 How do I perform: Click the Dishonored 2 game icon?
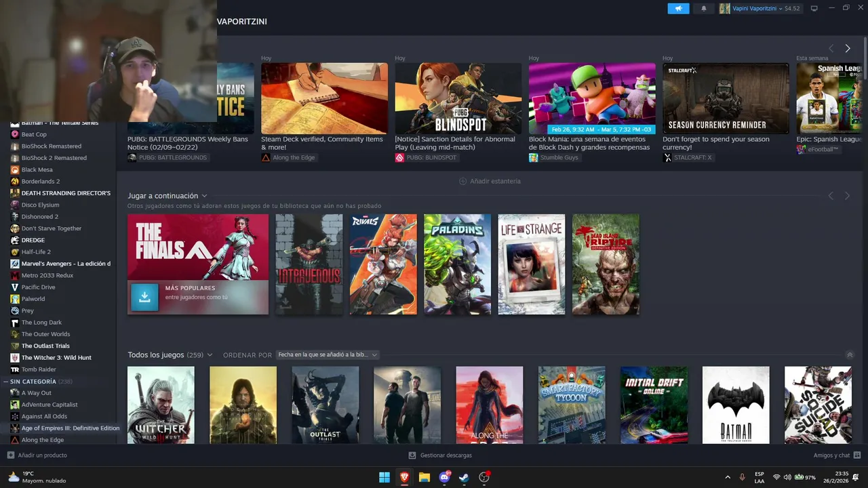pos(15,217)
